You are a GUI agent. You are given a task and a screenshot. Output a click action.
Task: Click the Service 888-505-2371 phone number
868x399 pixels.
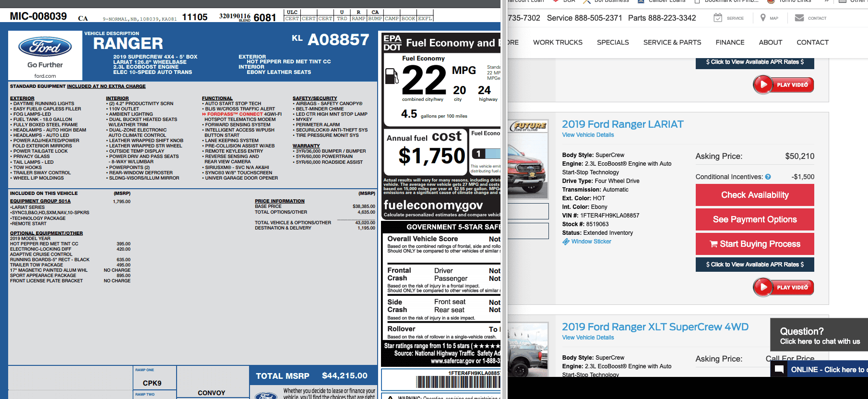584,18
